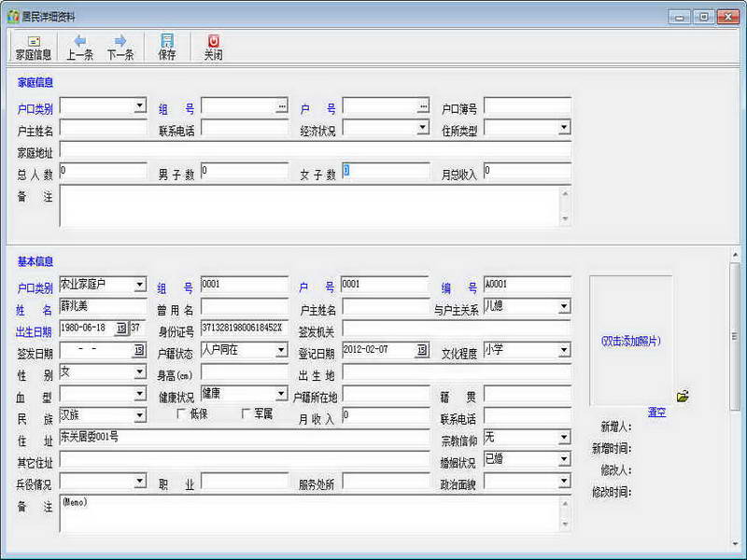Screen dimensions: 747x560
Task: Click the app icon in title bar
Action: click(13, 17)
